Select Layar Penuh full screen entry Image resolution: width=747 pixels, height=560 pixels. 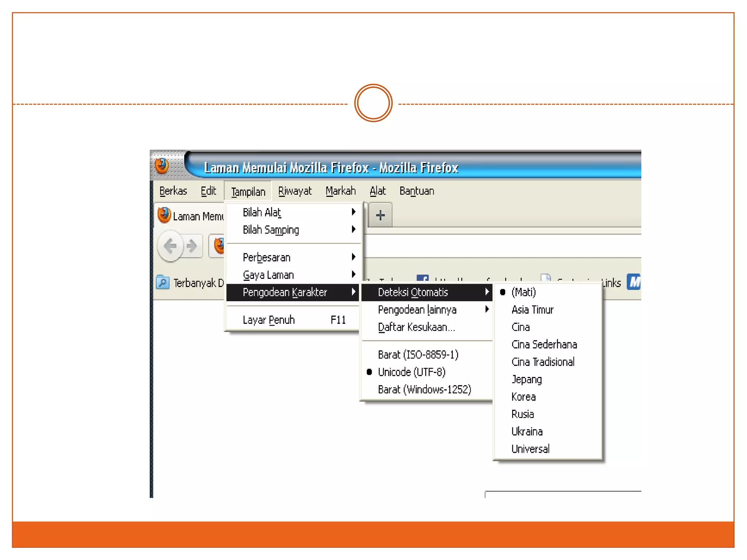(269, 320)
